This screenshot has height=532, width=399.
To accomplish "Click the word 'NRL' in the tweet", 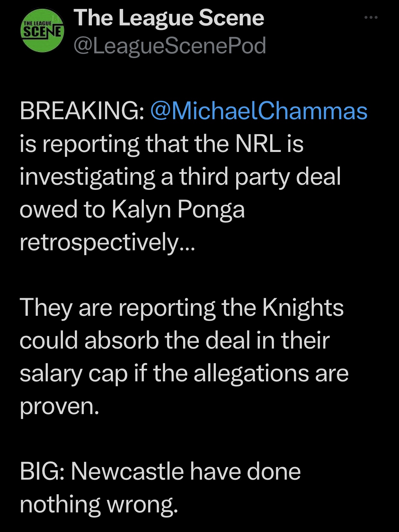I will pyautogui.click(x=257, y=144).
